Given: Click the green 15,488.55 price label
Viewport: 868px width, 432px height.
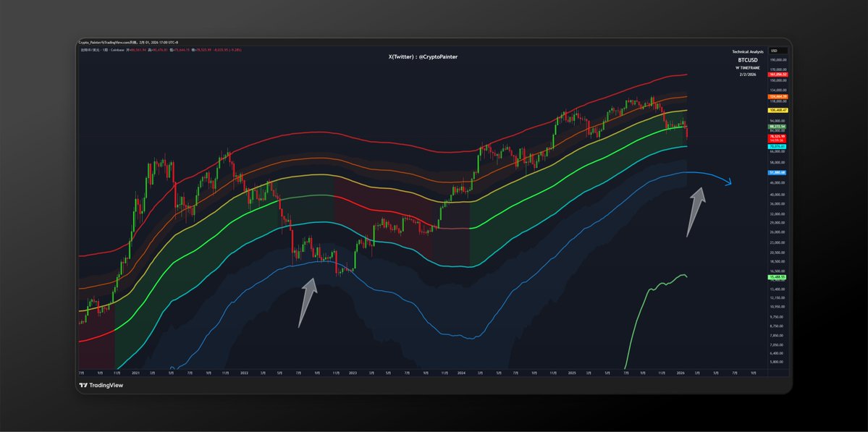Looking at the screenshot, I should tap(778, 278).
